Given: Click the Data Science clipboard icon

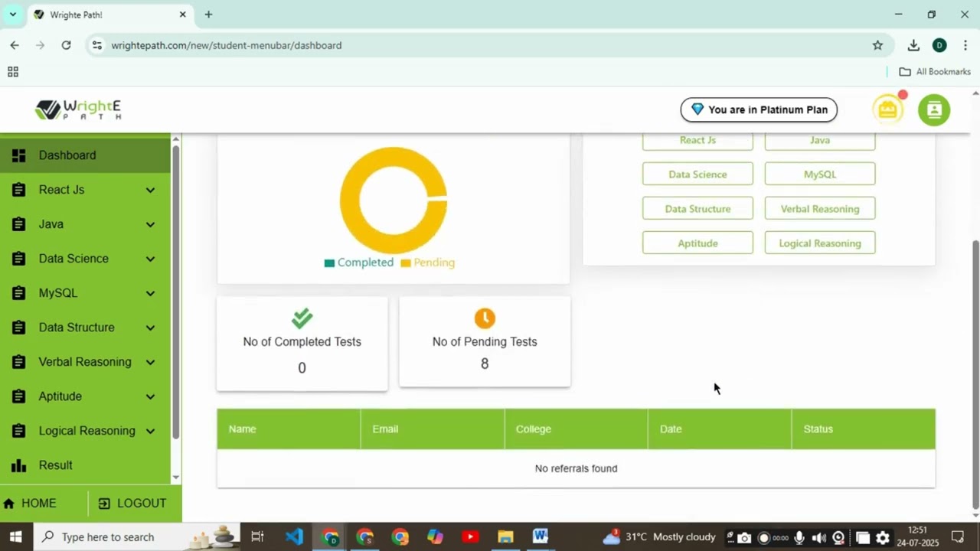Looking at the screenshot, I should (x=19, y=259).
